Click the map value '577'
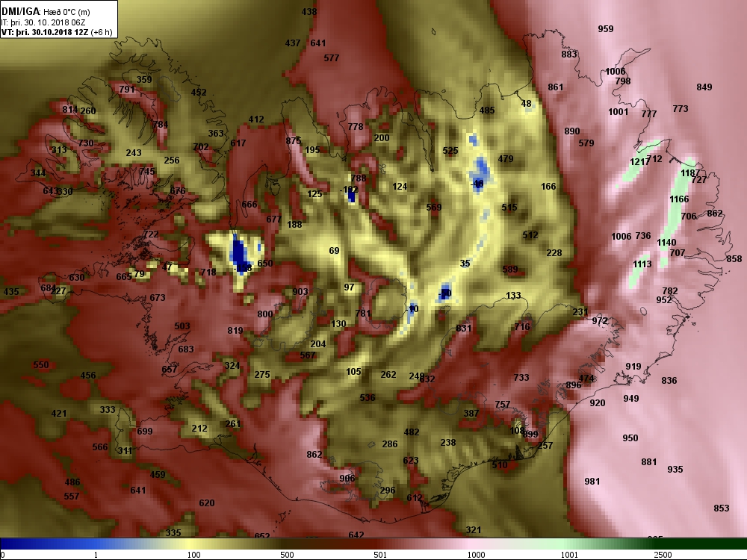This screenshot has height=560, width=747. (332, 58)
